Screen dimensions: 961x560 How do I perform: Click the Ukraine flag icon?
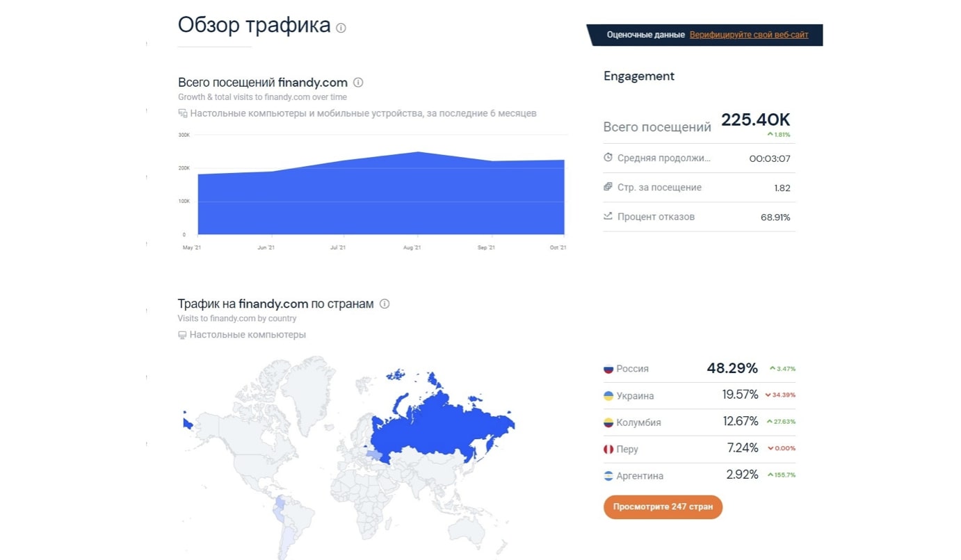[608, 396]
